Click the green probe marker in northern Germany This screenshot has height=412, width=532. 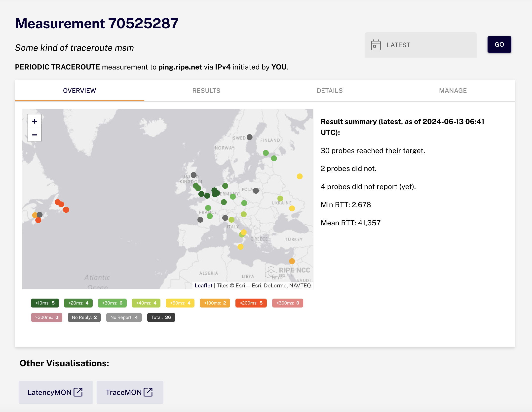coord(225,186)
